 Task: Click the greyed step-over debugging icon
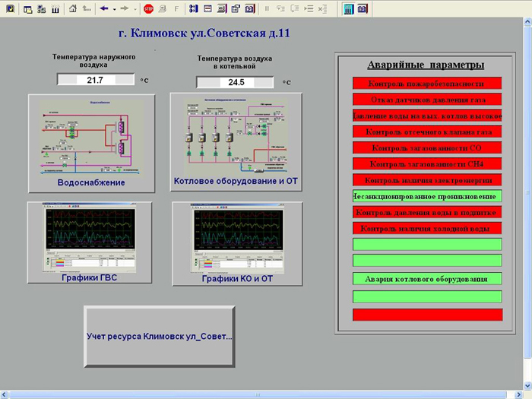tap(295, 9)
